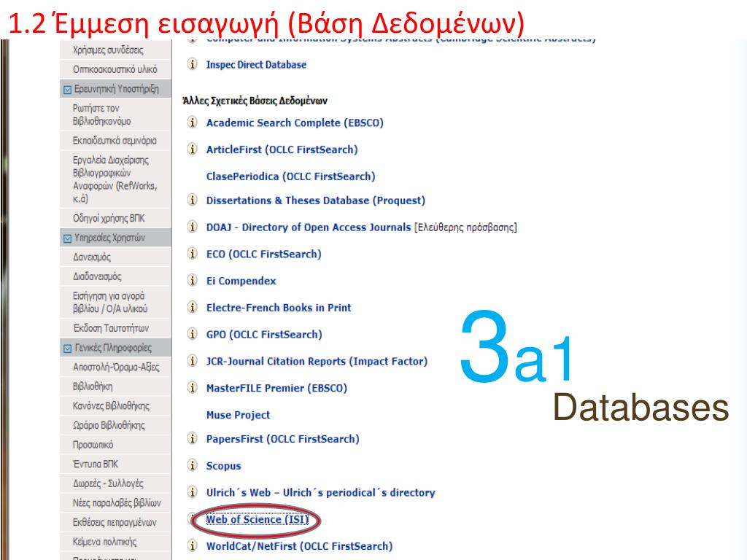
Task: Follow MasterFILE Premier (EBSCO) link
Action: [276, 388]
